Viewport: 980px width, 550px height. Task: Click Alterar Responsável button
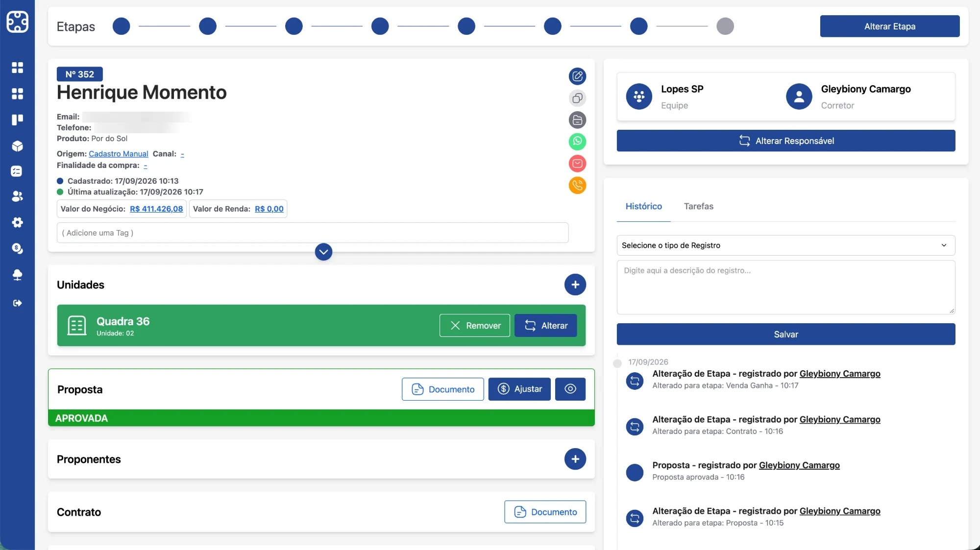785,141
